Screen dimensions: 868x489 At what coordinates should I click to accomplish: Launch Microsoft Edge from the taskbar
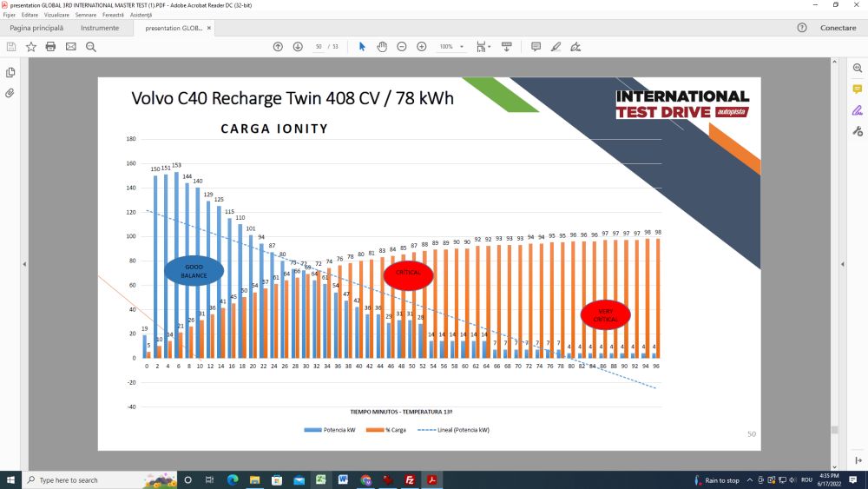coord(233,479)
